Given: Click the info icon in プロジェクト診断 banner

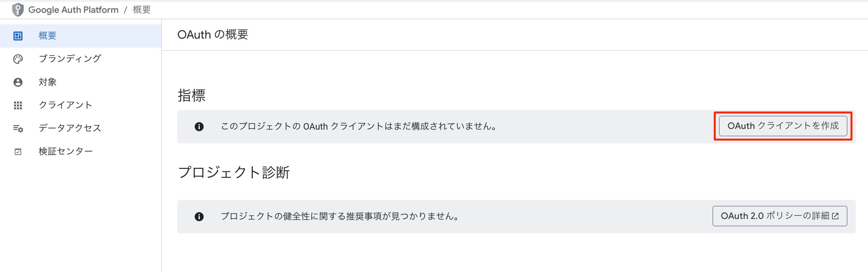Looking at the screenshot, I should 199,216.
